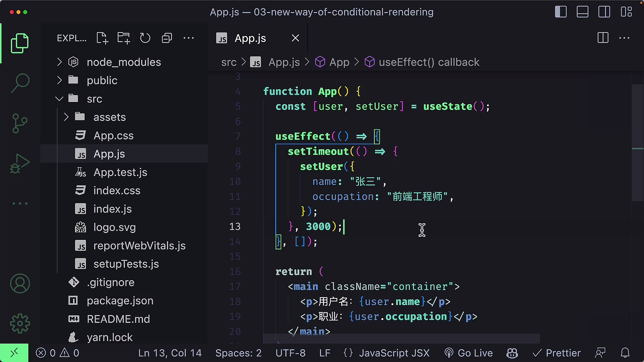Open the Explorer view in activity bar
The image size is (644, 362).
[x=20, y=43]
